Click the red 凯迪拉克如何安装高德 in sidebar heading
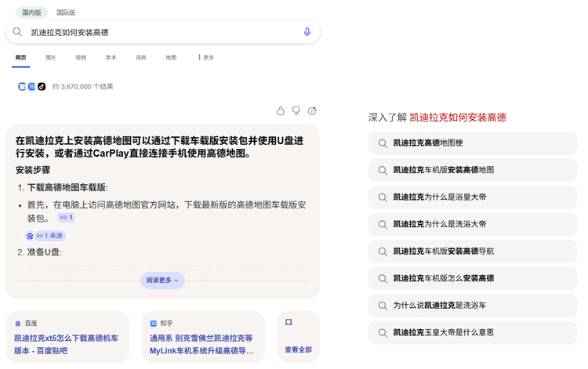Viewport: 588px width, 369px height. 458,118
